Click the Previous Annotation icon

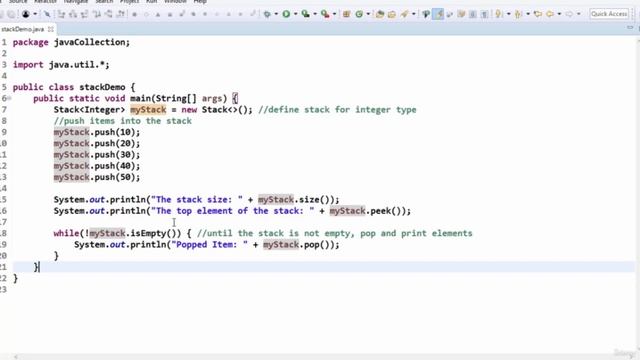[x=518, y=14]
